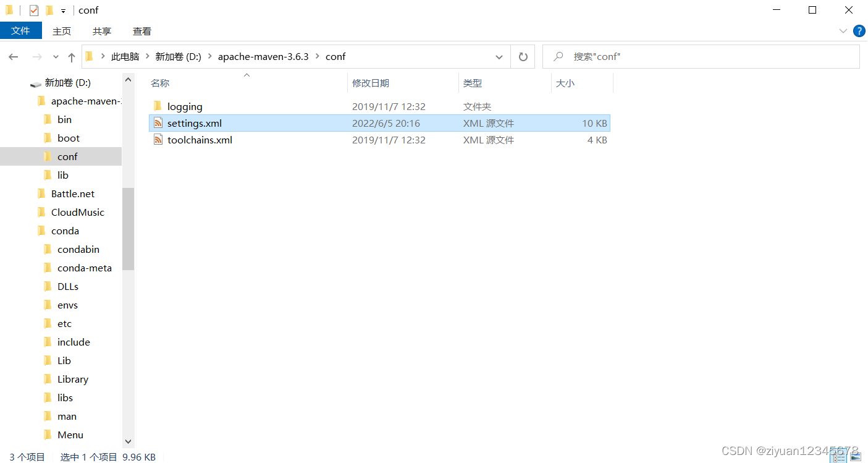Click the Menu folder icon
The width and height of the screenshot is (868, 463).
48,435
